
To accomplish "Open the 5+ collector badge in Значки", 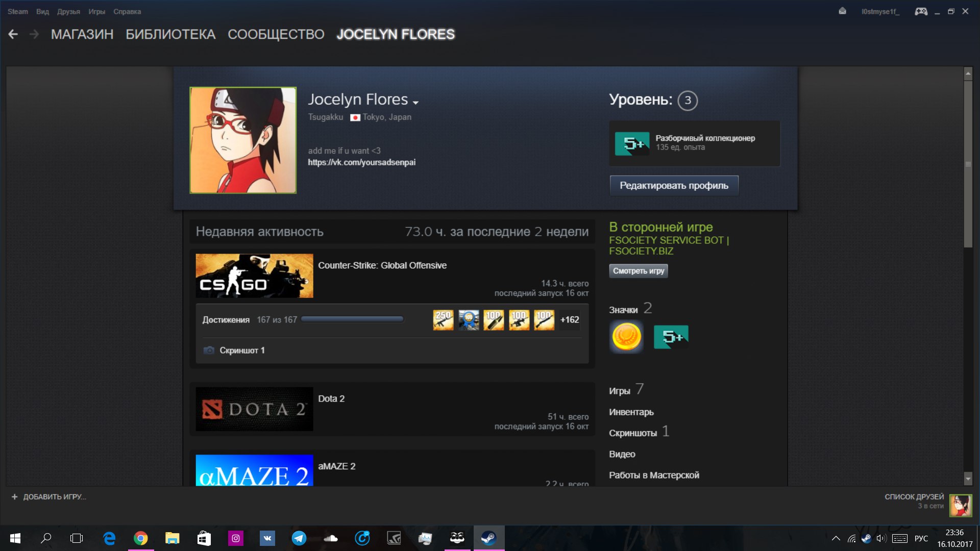I will point(671,337).
